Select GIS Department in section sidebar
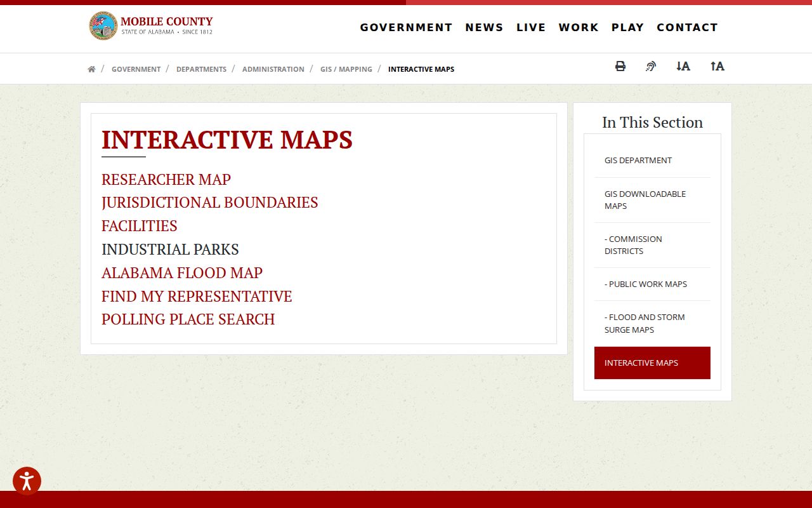 (652, 161)
